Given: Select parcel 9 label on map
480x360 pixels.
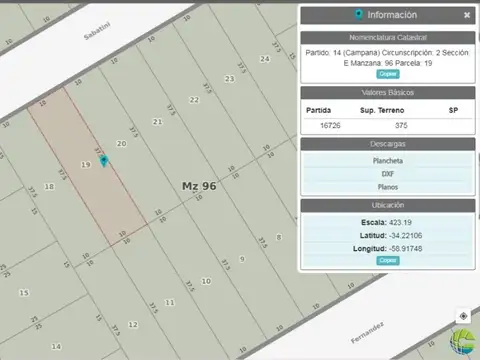Looking at the screenshot, I should (242, 259).
